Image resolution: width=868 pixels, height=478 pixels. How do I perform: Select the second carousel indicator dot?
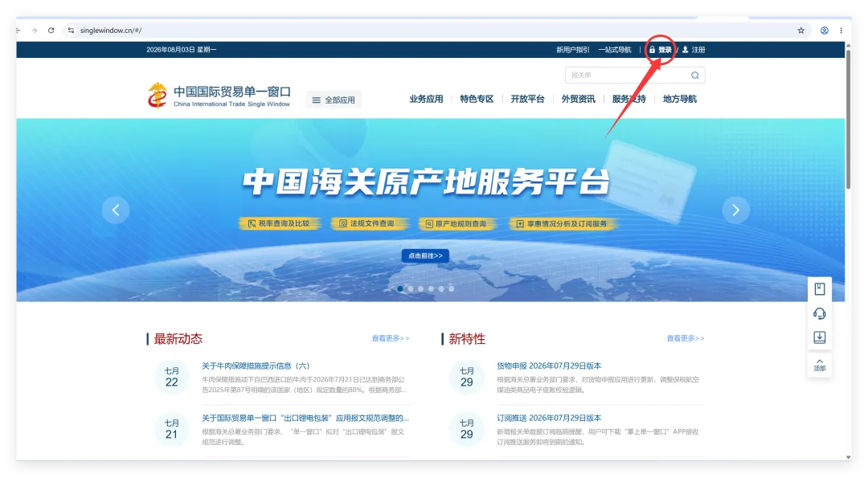[410, 288]
